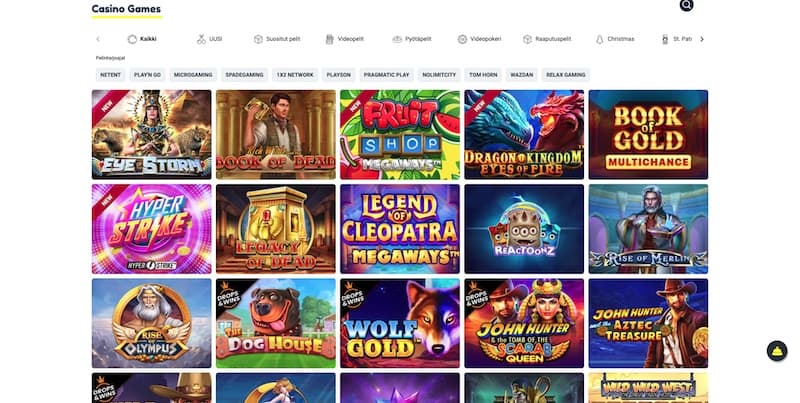Open the Wild Wild West game

tap(648, 388)
